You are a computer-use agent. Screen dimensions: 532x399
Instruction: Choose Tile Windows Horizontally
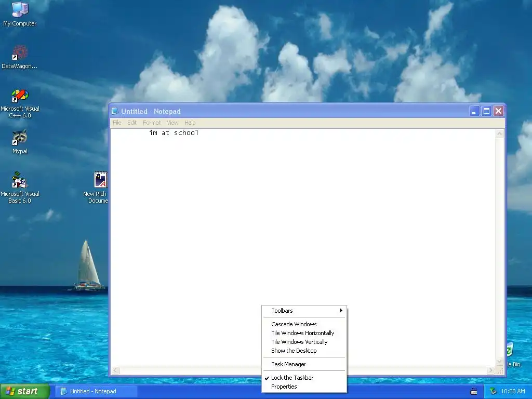[x=304, y=333]
